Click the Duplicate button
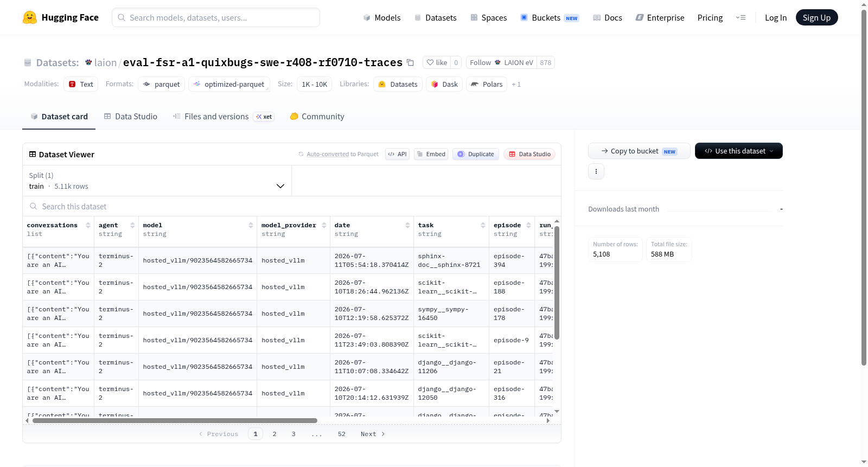Screen dimensions: 868x467 (x=475, y=154)
